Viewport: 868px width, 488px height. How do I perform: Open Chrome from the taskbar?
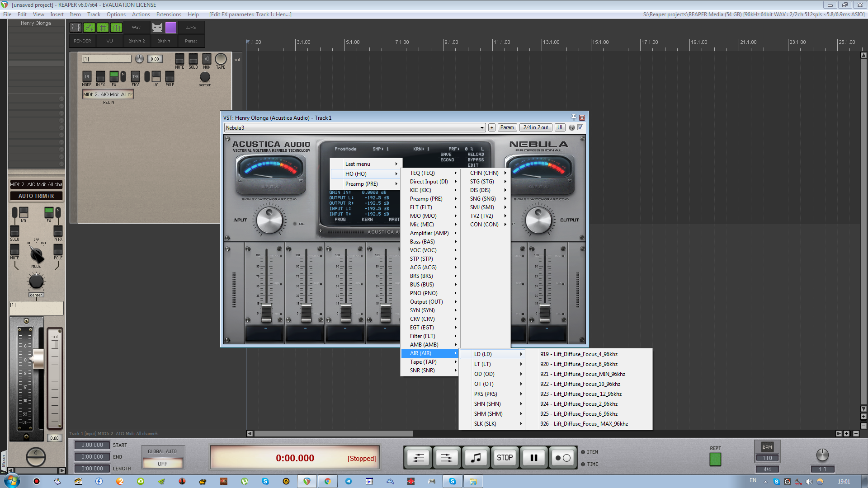coord(328,481)
